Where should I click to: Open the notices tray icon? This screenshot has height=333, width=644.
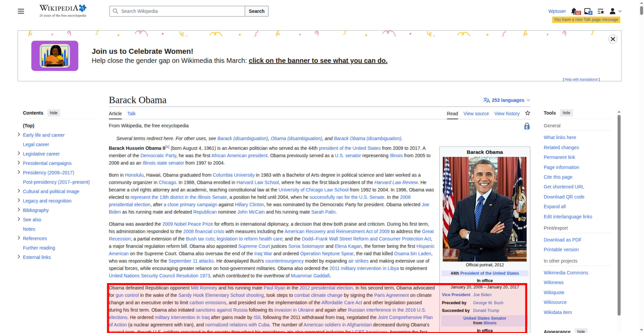coord(588,11)
